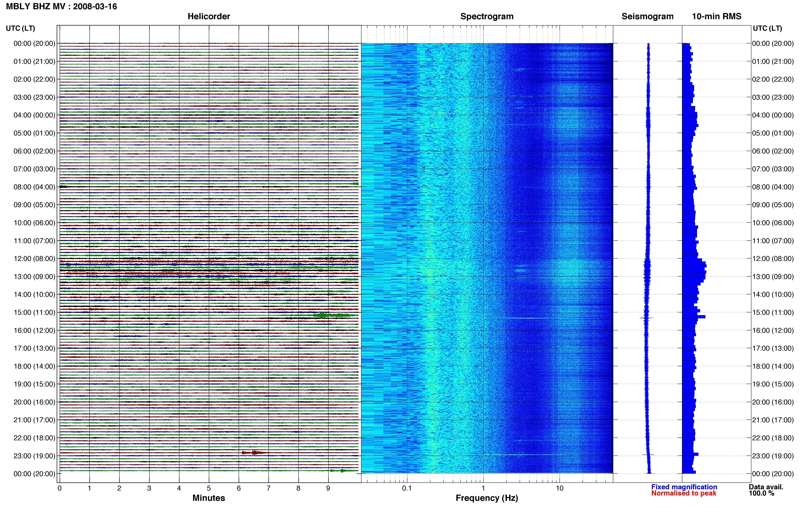This screenshot has width=812, height=508.
Task: Click the right '10:00 (06:00)' time label
Action: pos(773,223)
